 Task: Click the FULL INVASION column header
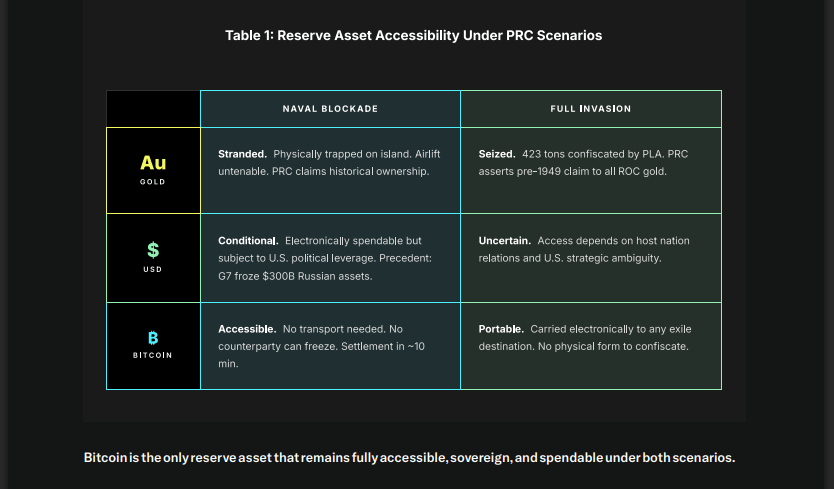(590, 109)
